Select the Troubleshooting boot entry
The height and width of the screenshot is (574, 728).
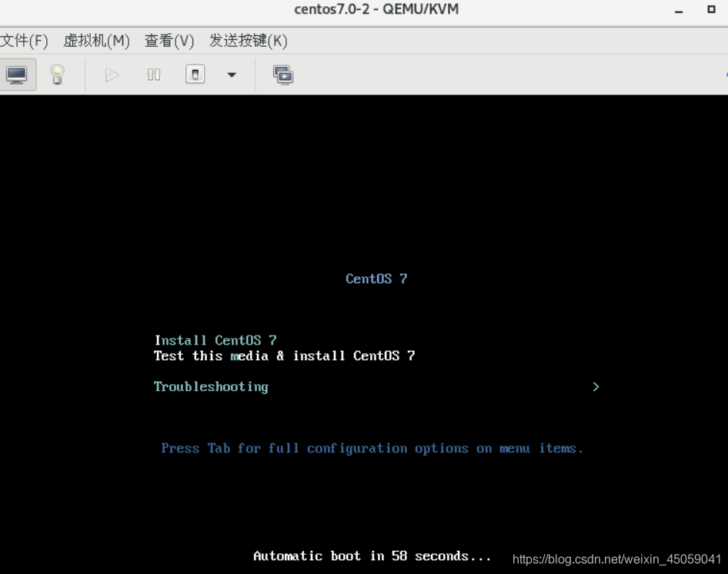pos(211,387)
